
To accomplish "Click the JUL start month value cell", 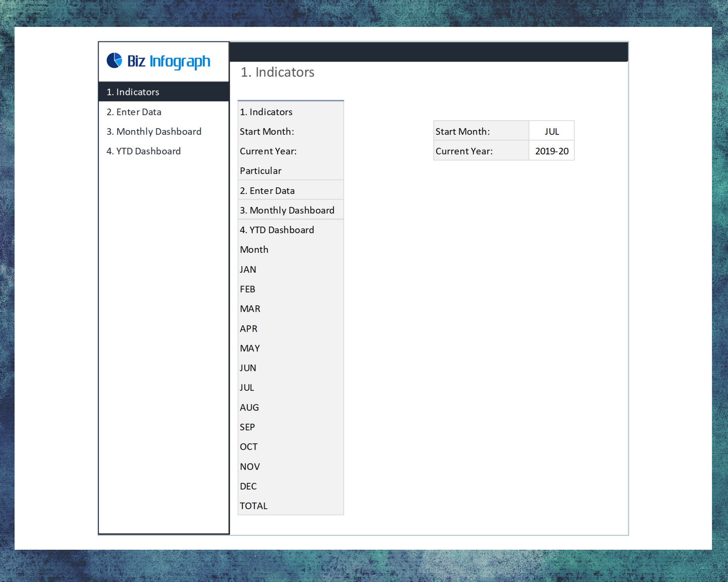I will pyautogui.click(x=551, y=131).
